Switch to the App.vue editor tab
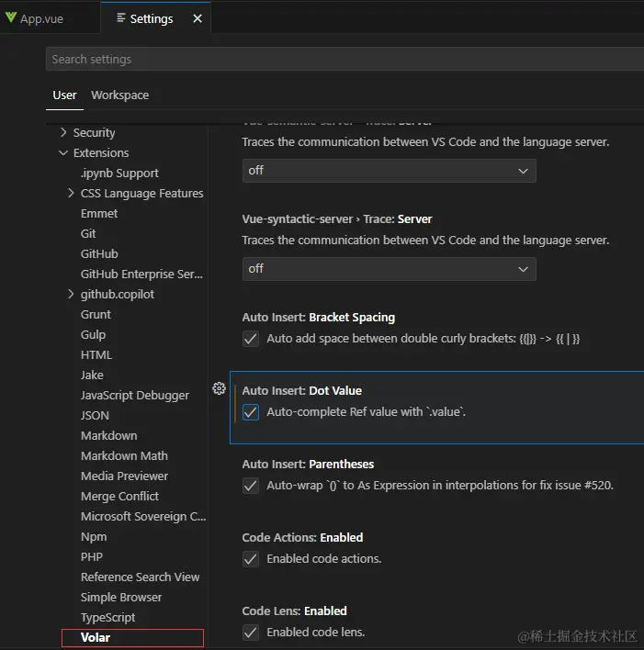Viewport: 644px width, 650px height. pos(42,18)
